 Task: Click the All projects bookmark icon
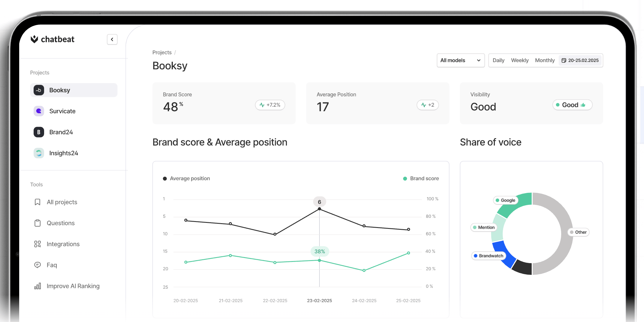tap(38, 202)
